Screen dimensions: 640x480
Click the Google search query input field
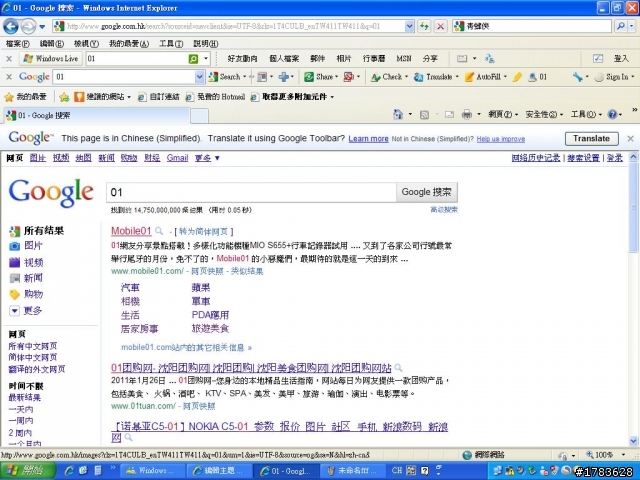tap(251, 192)
